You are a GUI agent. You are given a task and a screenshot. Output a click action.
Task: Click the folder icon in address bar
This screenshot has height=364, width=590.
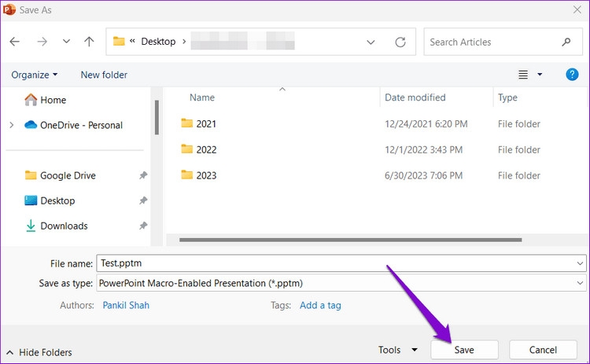point(119,41)
